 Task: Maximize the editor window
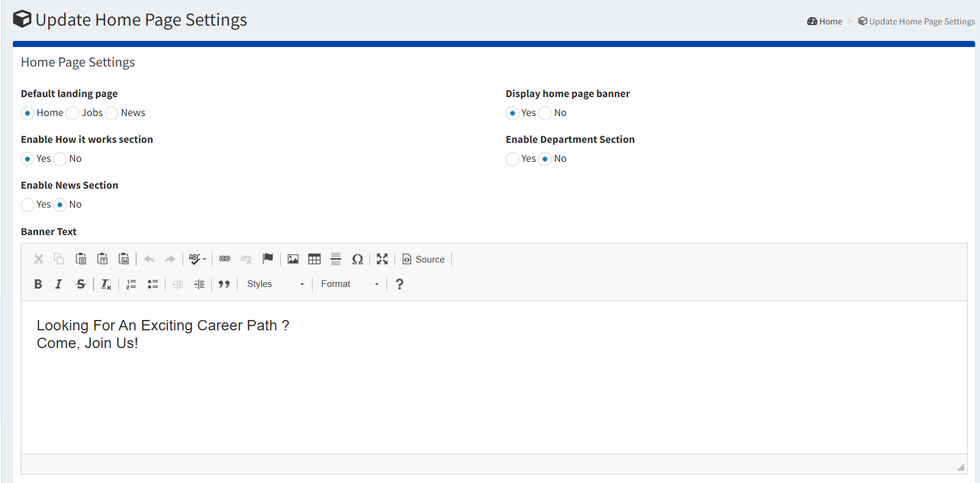[x=382, y=259]
